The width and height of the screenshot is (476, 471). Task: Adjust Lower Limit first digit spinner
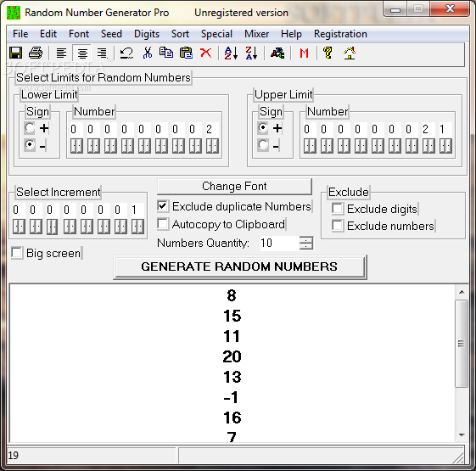tap(77, 146)
